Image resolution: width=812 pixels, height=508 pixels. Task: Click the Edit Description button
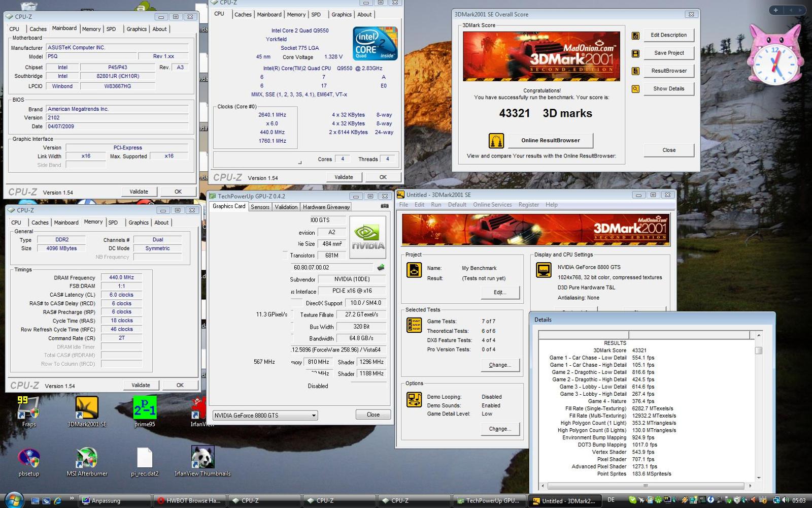(x=668, y=35)
